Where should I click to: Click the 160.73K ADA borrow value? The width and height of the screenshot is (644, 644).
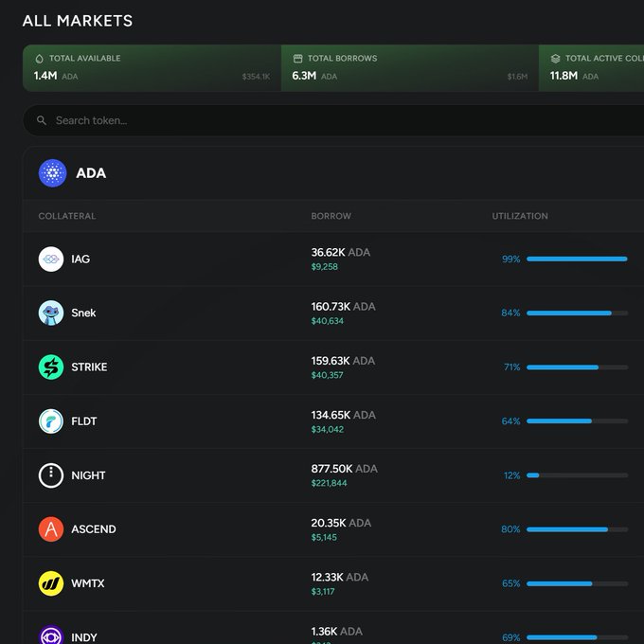click(x=343, y=307)
